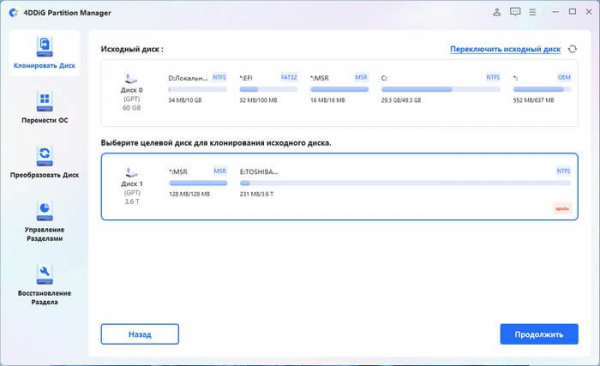The width and height of the screenshot is (600, 366).
Task: Click the Исходный диск heading
Action: [x=132, y=49]
